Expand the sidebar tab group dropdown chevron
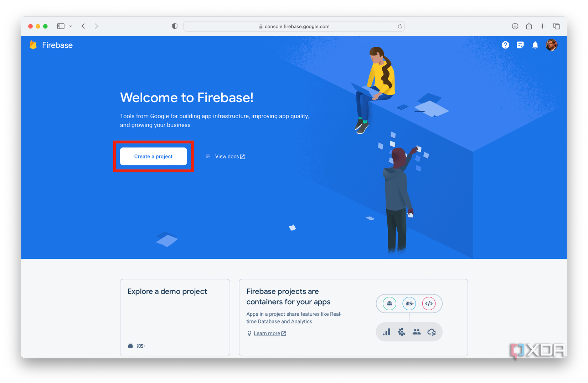This screenshot has height=383, width=588. [71, 26]
